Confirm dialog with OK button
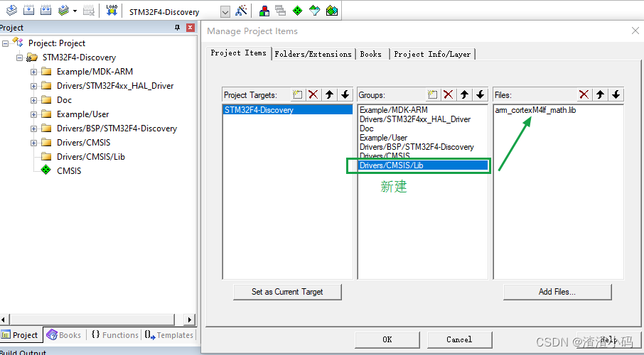Viewport: 644px width, 355px height. coord(387,339)
